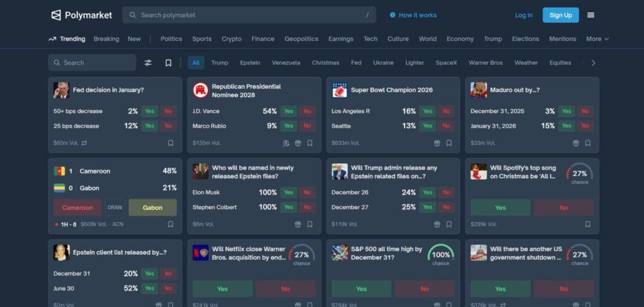The width and height of the screenshot is (644, 307).
Task: Bookmark the Spotify top song Christmas card
Action: [588, 225]
